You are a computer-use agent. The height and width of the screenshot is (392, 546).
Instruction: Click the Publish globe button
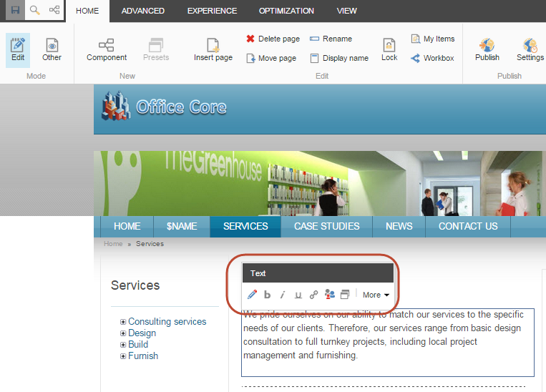pos(487,50)
